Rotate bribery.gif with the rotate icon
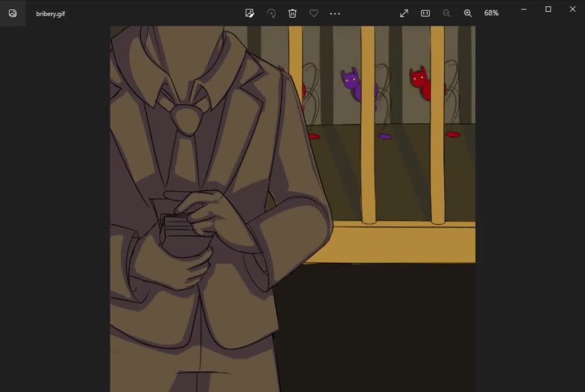The height and width of the screenshot is (392, 585). point(271,13)
